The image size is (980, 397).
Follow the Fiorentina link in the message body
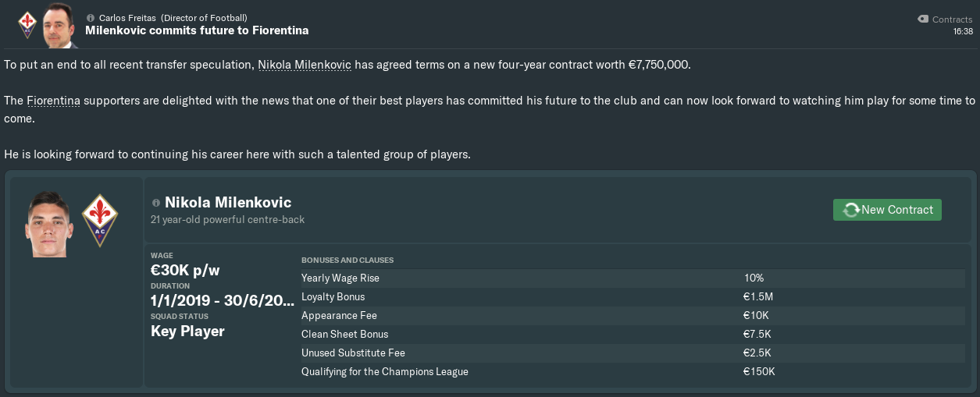pos(53,101)
